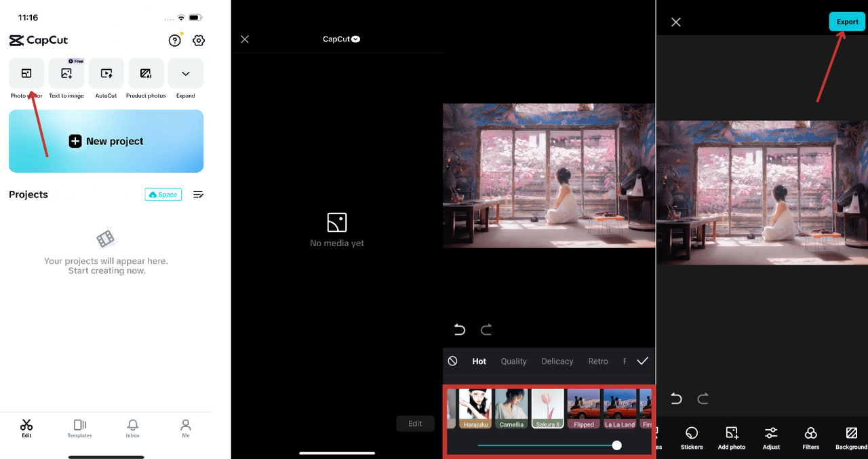Click the CapCut logo in the header

click(x=39, y=41)
